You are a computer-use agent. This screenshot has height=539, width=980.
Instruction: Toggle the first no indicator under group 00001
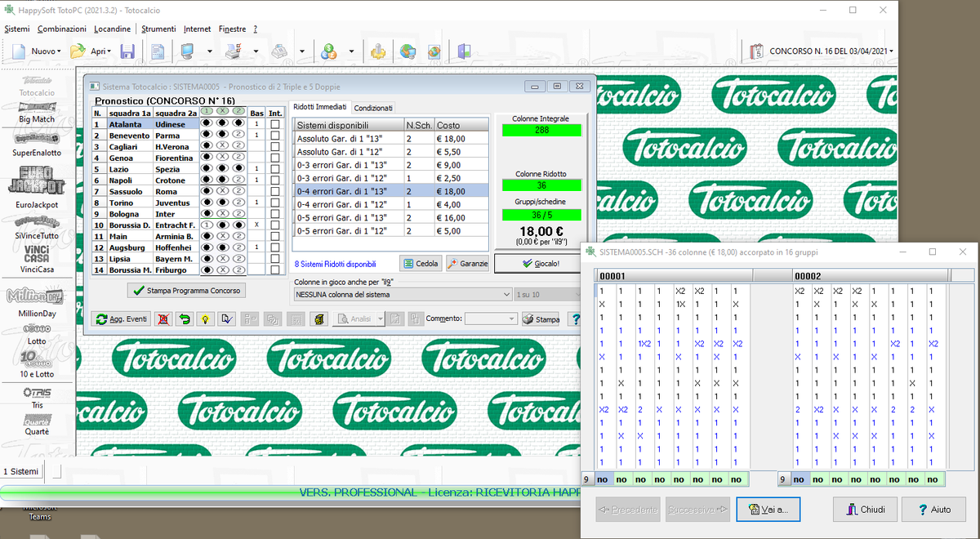click(603, 479)
